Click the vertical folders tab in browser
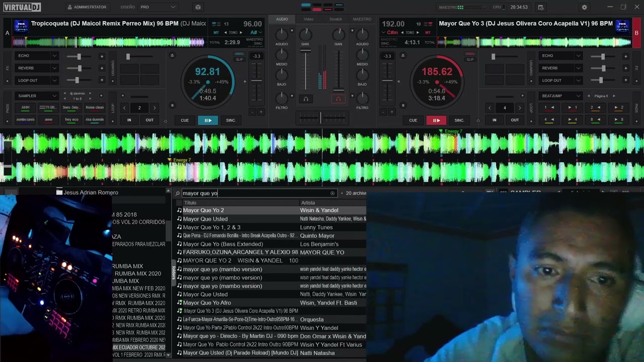The width and height of the screenshot is (644, 362). coord(174,273)
